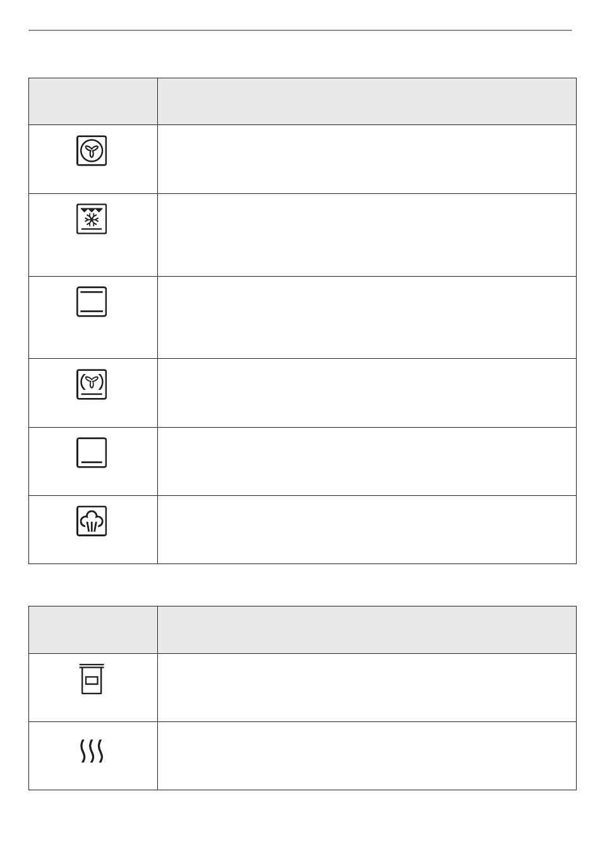This screenshot has height=868, width=600.
Task: Click the bottom heat only oven icon
Action: [92, 452]
